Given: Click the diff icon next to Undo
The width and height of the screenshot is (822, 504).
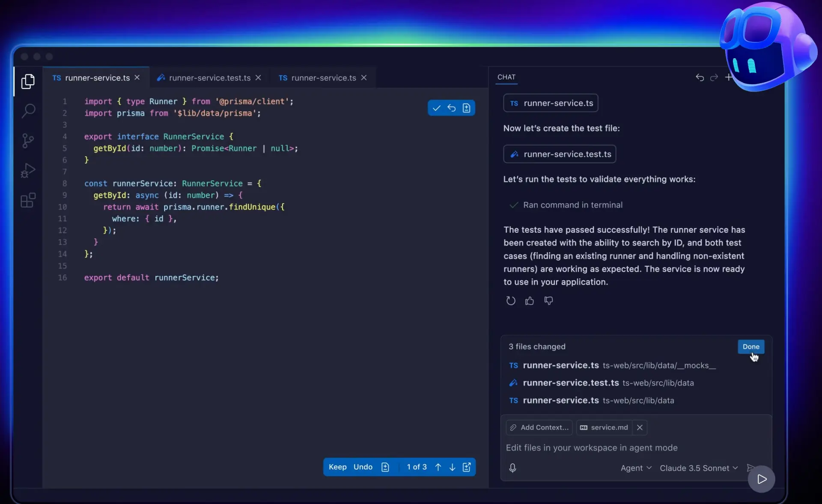Looking at the screenshot, I should click(385, 467).
